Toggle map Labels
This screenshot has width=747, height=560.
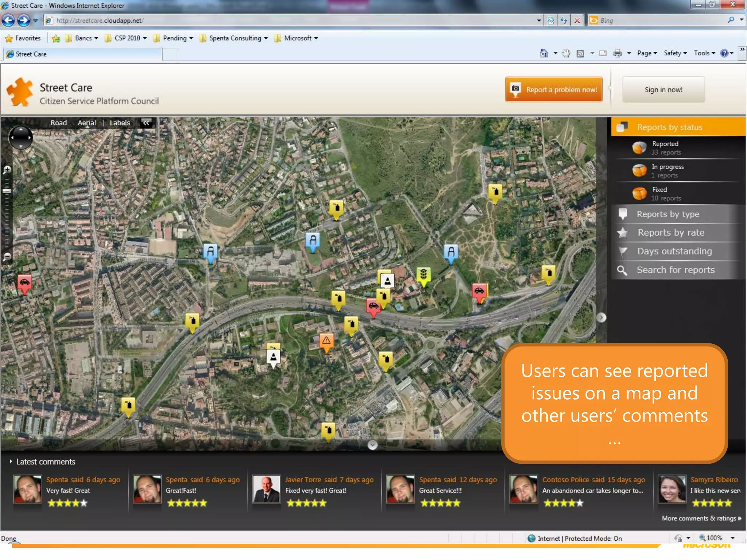tap(120, 123)
